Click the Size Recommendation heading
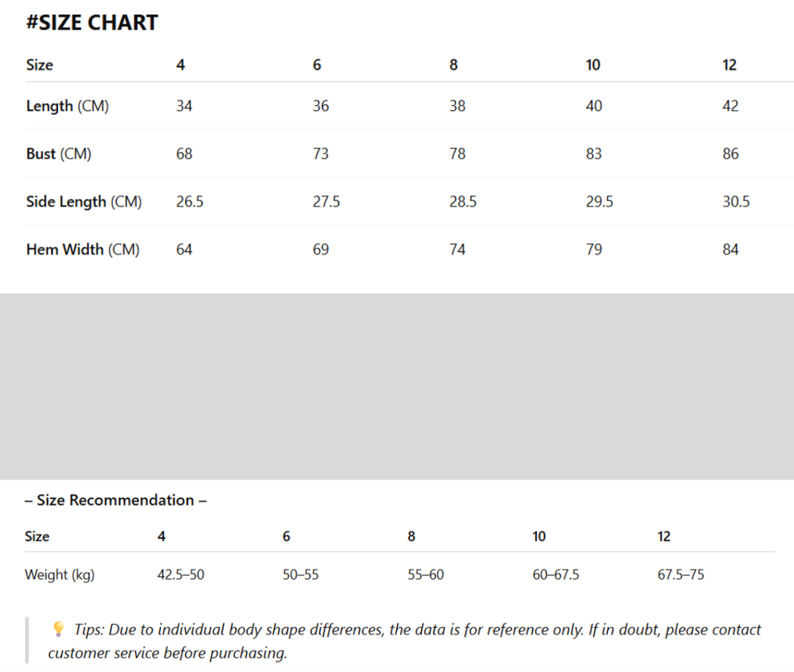Viewport: 794px width, 672px height. [116, 500]
